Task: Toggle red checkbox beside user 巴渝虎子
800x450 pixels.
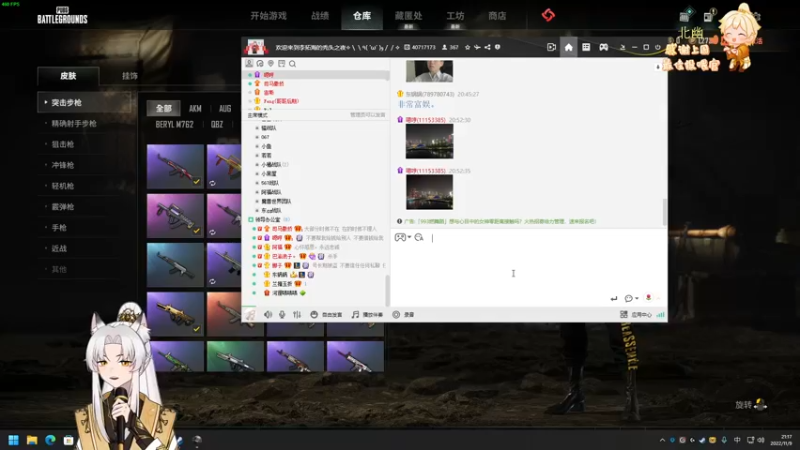Action: click(x=260, y=256)
